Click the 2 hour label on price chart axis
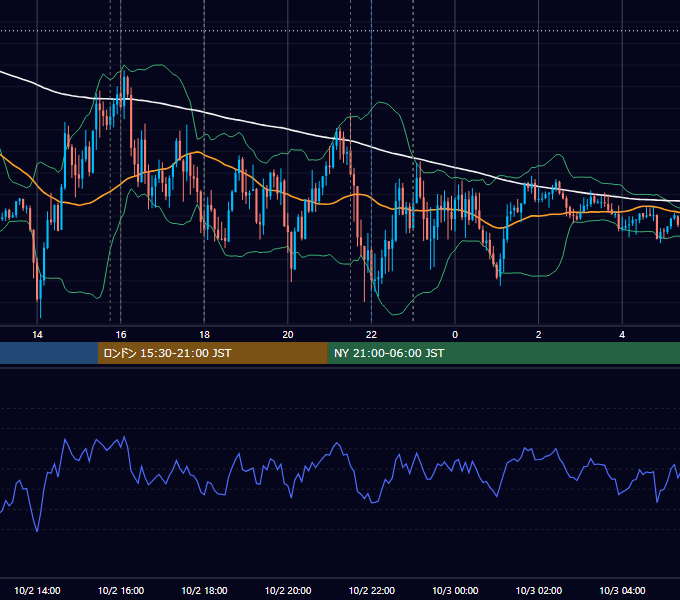The height and width of the screenshot is (600, 680). point(539,335)
